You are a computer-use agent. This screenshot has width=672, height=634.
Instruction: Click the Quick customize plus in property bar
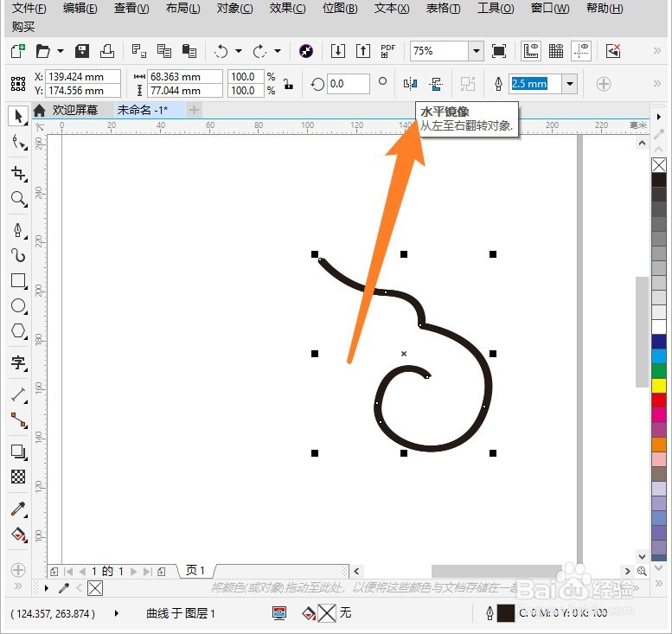(604, 84)
